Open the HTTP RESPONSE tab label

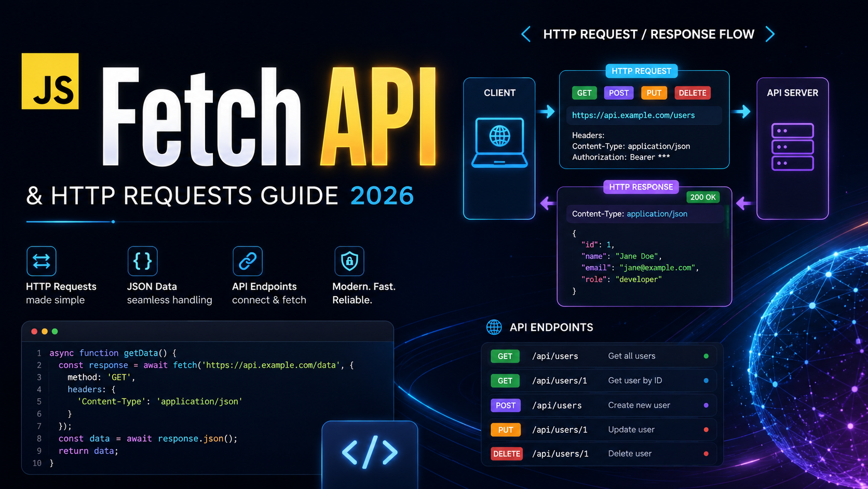641,187
